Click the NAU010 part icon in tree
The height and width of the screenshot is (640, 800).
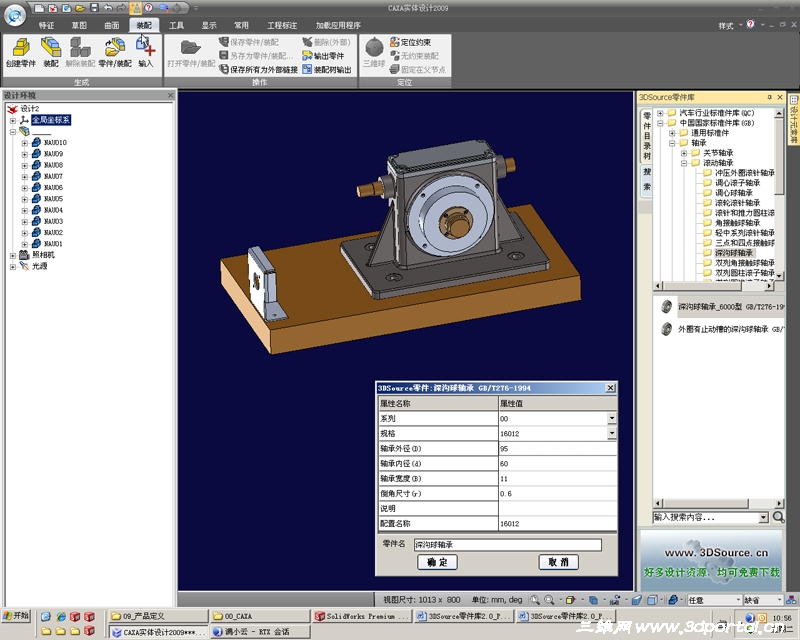point(36,142)
